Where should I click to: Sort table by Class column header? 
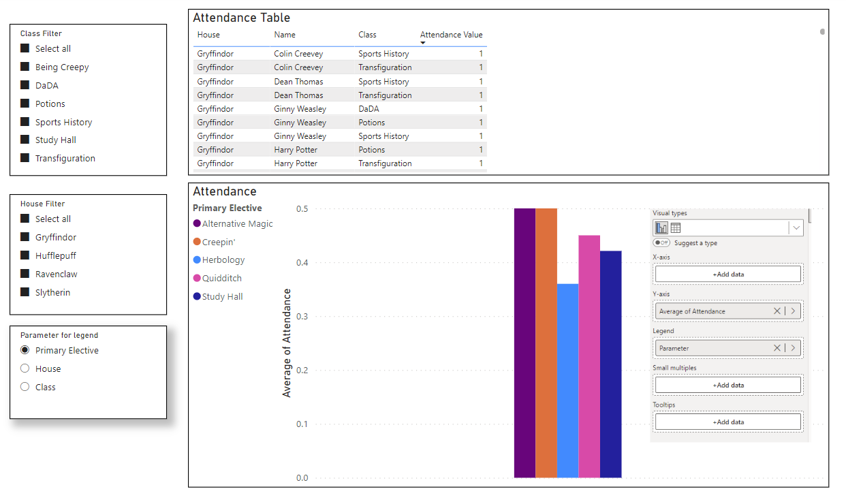point(367,35)
